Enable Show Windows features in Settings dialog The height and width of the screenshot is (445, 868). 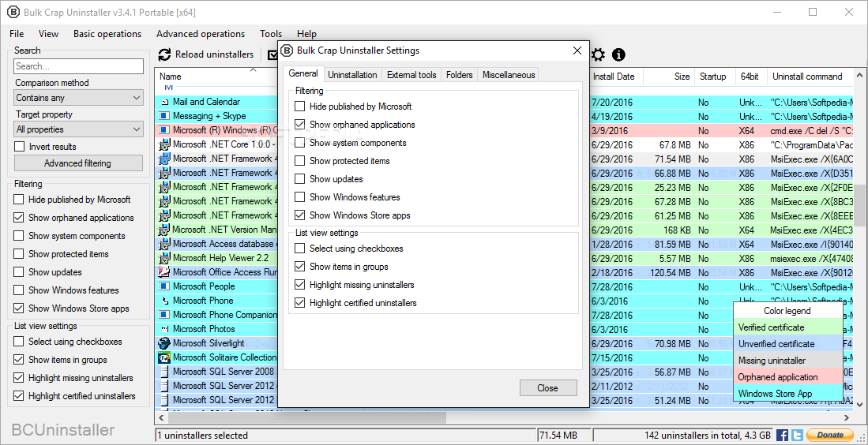click(299, 197)
